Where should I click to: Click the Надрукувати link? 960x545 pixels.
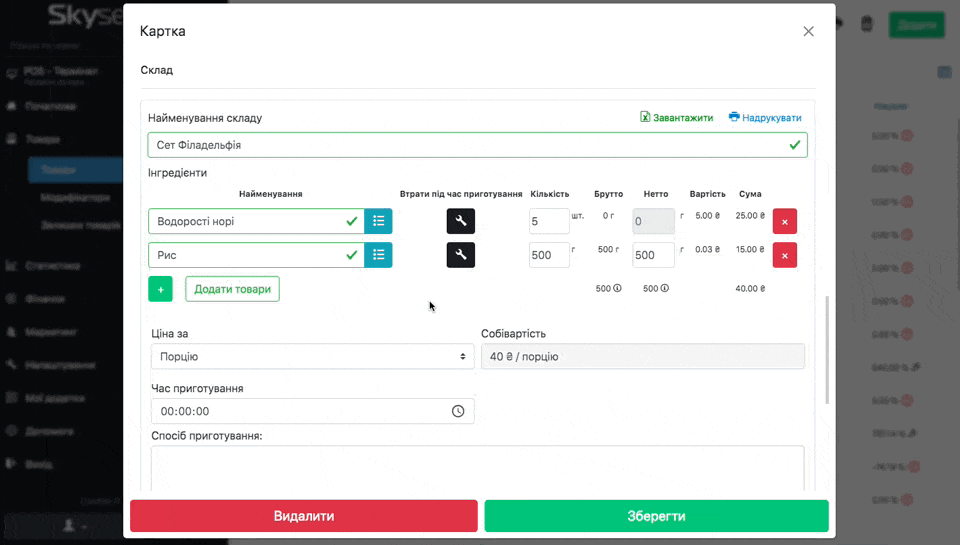765,117
